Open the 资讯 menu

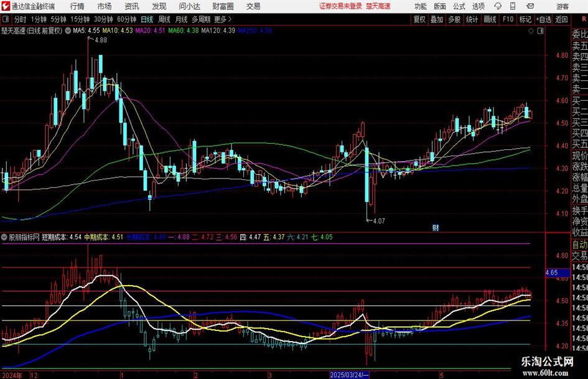[x=132, y=6]
